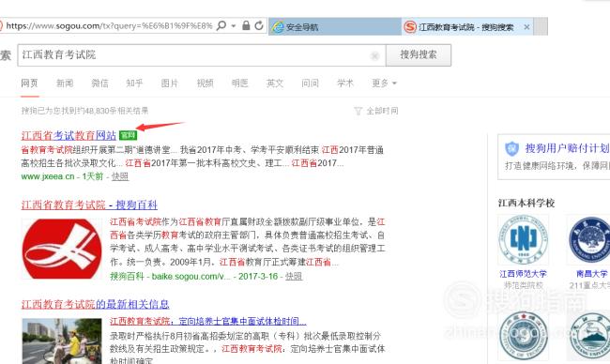Select the 微信 search category
The width and height of the screenshot is (610, 364).
99,83
